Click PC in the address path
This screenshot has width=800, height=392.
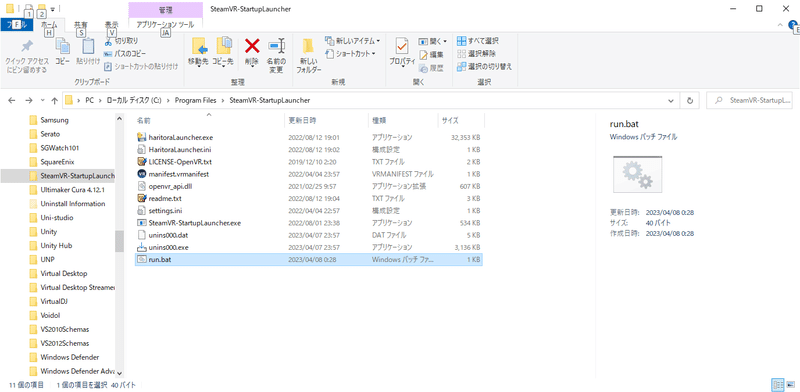click(x=89, y=101)
